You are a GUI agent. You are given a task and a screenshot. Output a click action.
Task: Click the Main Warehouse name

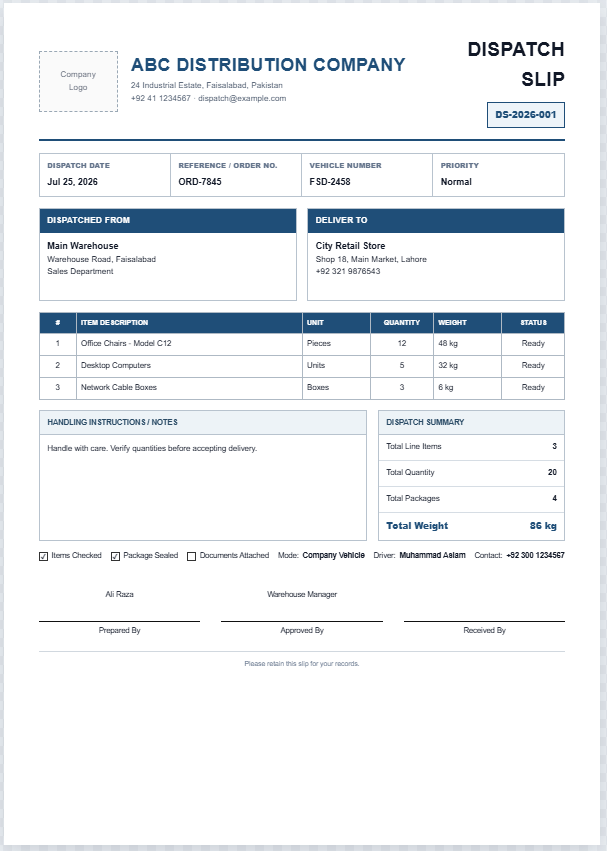pos(83,246)
